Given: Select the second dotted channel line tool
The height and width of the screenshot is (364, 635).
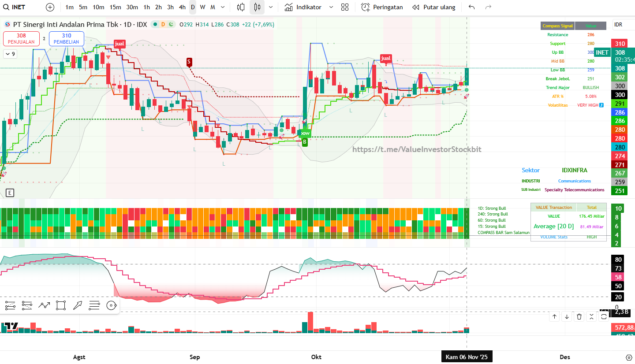Looking at the screenshot, I should pyautogui.click(x=27, y=305).
